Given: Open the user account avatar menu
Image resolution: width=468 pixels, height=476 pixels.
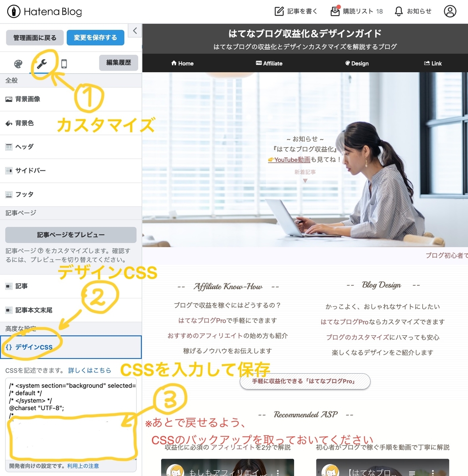Looking at the screenshot, I should [x=450, y=11].
